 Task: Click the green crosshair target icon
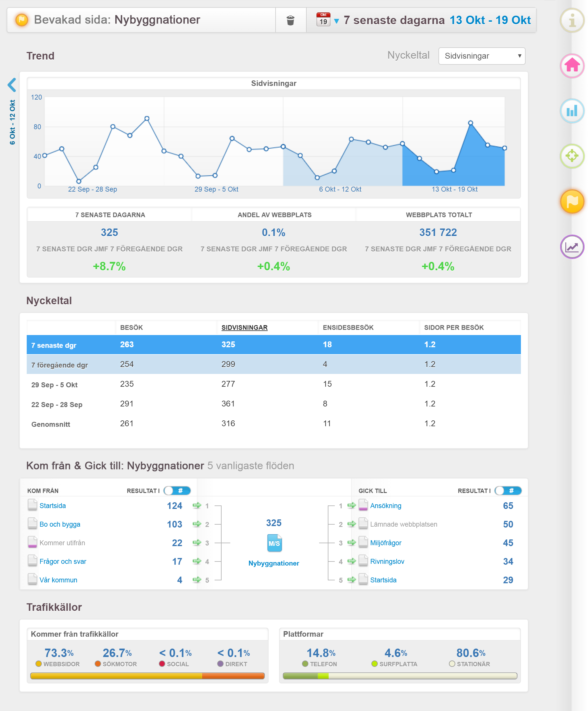point(572,156)
